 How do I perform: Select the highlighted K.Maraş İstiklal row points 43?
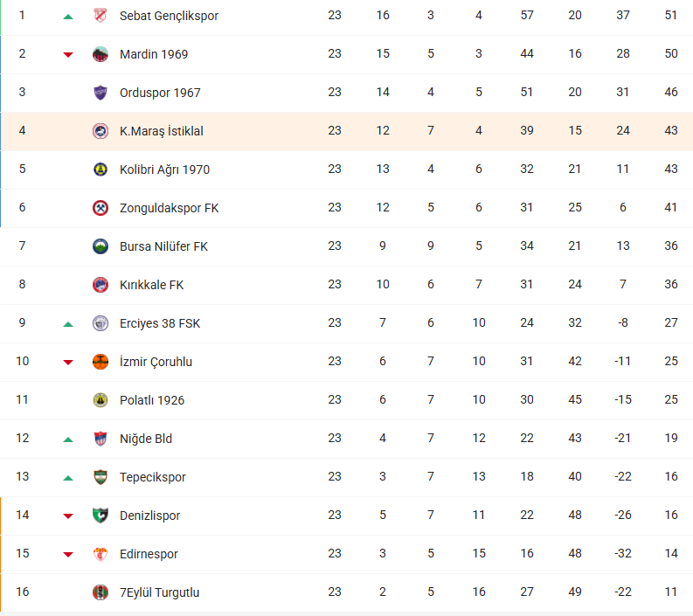click(671, 130)
